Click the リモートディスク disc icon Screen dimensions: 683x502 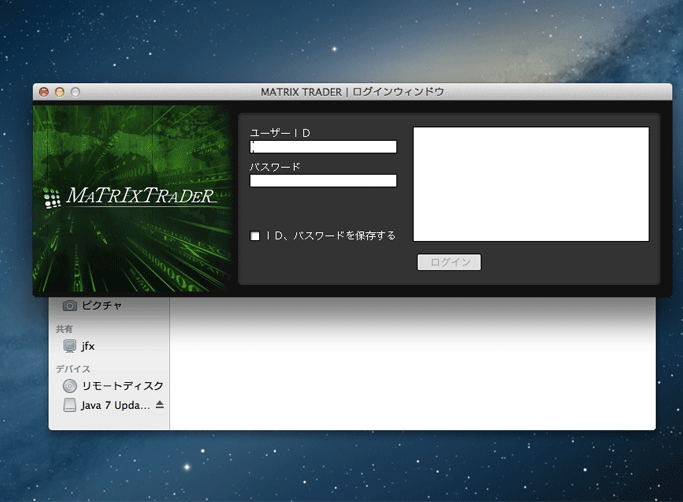tap(70, 386)
